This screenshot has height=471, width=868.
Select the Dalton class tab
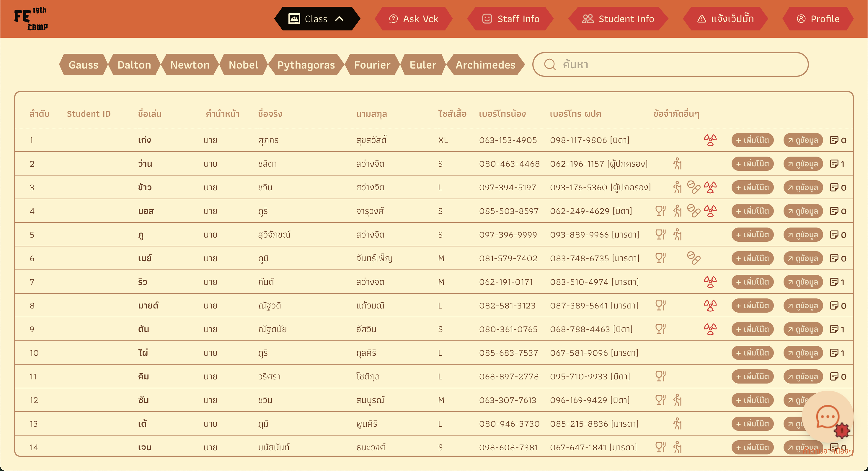pos(134,64)
